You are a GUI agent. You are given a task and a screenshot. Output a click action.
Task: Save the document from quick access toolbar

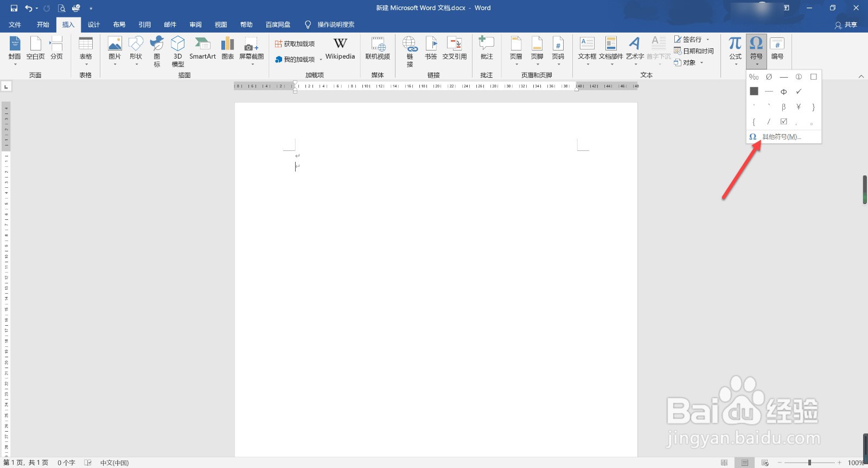point(14,8)
